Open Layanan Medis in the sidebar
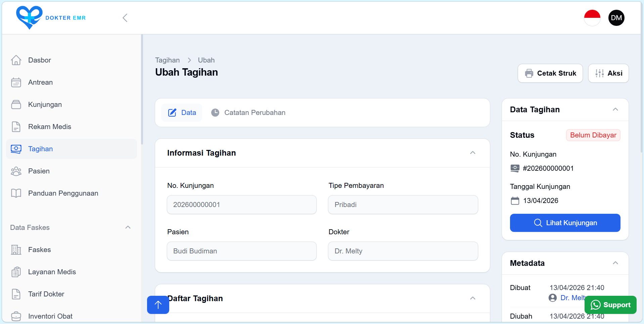Image resolution: width=644 pixels, height=324 pixels. (72, 272)
